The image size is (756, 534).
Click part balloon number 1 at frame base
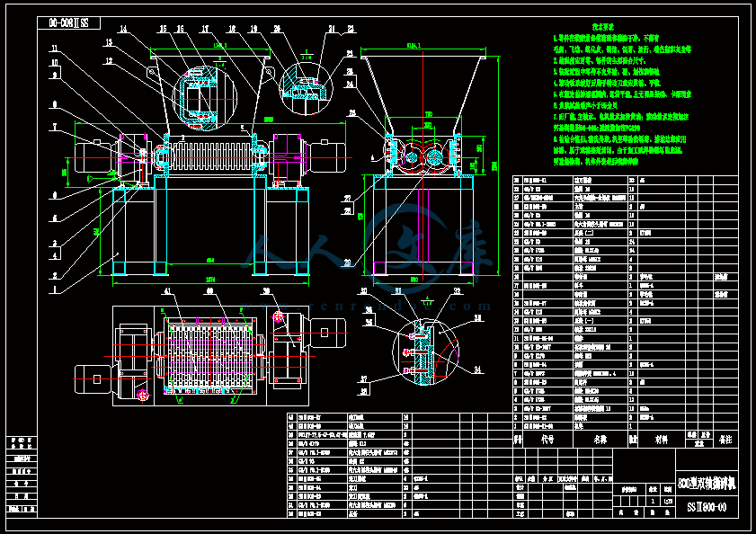pos(55,289)
